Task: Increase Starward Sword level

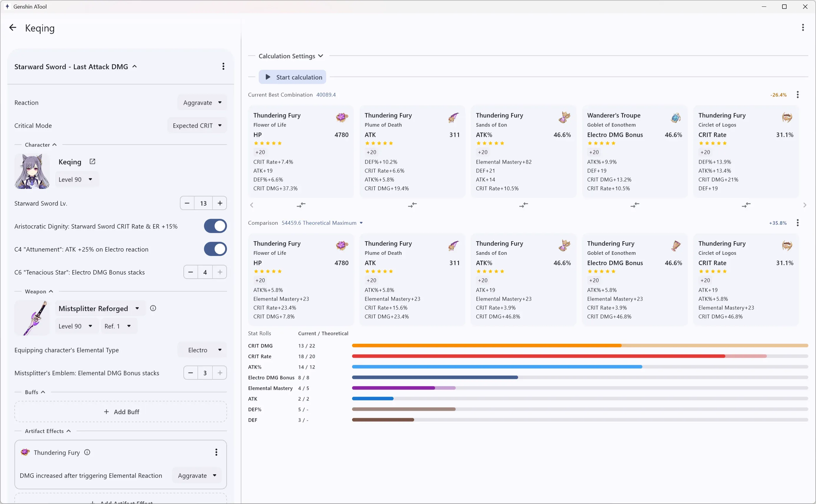Action: 220,203
